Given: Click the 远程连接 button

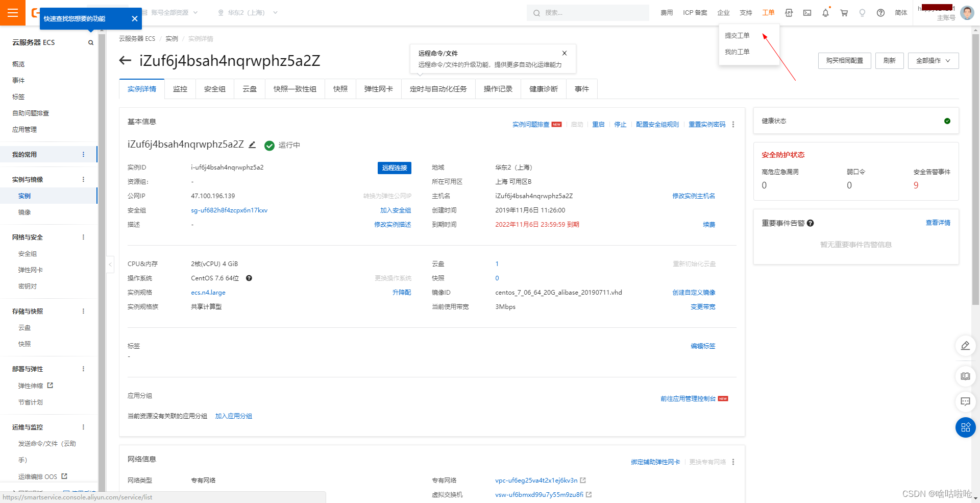Looking at the screenshot, I should 394,167.
